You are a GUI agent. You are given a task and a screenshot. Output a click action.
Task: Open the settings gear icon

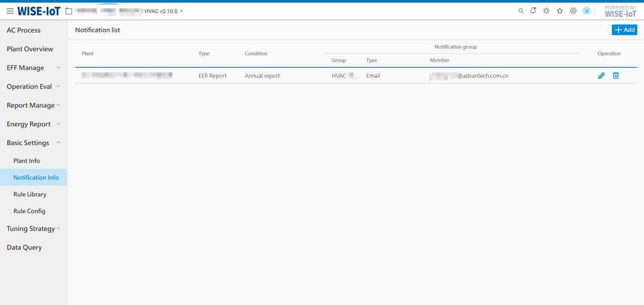click(x=573, y=11)
